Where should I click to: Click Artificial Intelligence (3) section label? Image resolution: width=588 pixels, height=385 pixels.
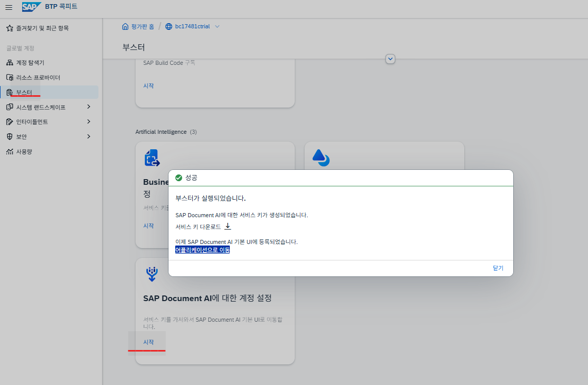(166, 132)
